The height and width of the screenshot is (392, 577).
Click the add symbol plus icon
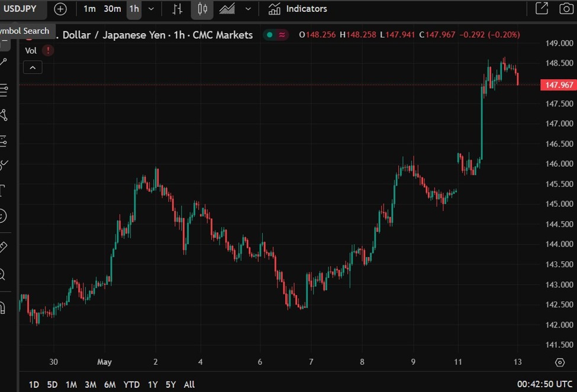click(x=60, y=9)
